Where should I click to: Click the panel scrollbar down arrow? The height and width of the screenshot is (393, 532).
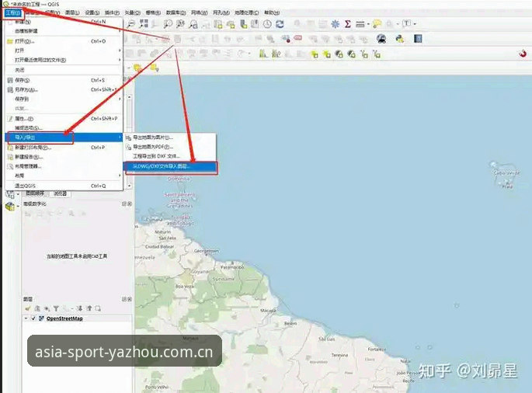coord(129,186)
